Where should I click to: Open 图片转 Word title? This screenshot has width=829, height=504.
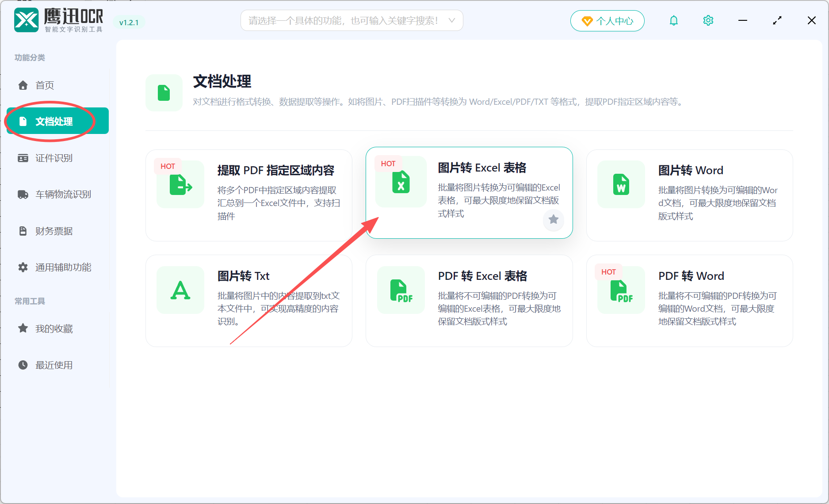click(x=691, y=170)
